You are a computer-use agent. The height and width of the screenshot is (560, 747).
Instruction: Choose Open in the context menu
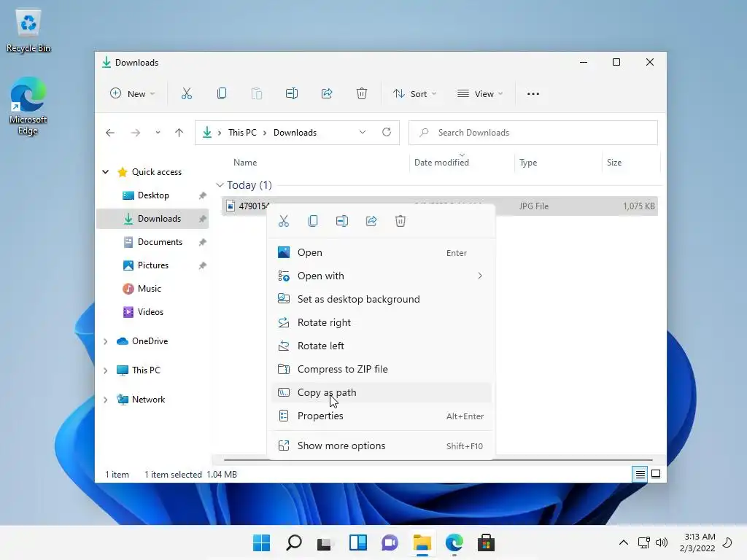[381, 252]
